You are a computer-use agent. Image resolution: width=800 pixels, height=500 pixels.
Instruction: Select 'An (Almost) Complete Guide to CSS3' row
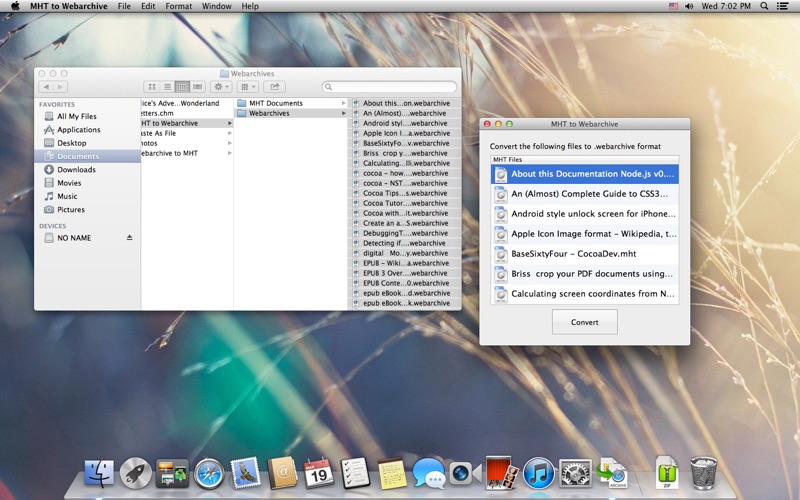click(x=585, y=194)
